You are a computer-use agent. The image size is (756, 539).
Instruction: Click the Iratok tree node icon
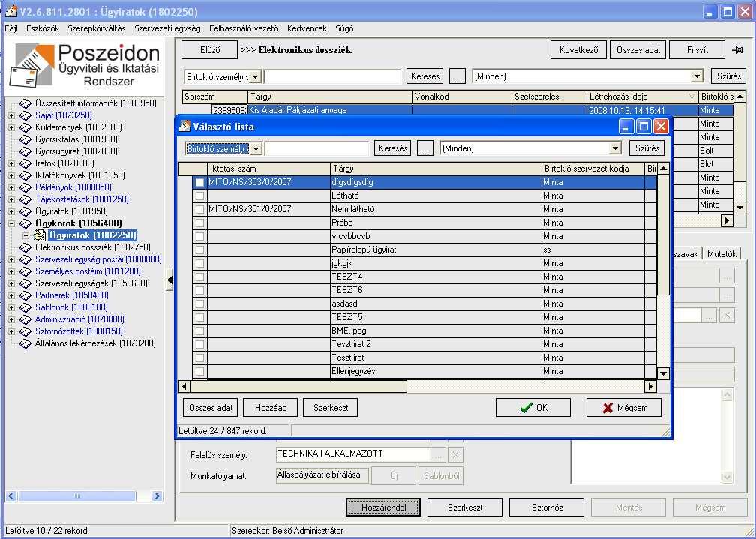click(x=25, y=163)
